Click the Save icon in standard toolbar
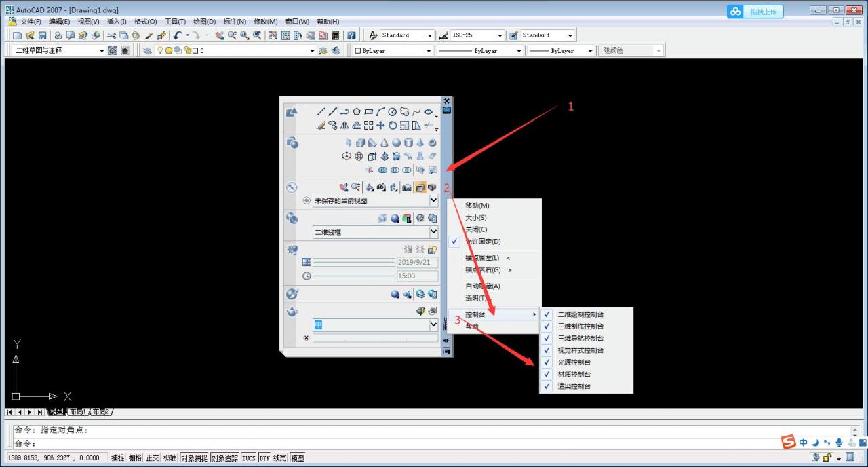 (x=42, y=35)
